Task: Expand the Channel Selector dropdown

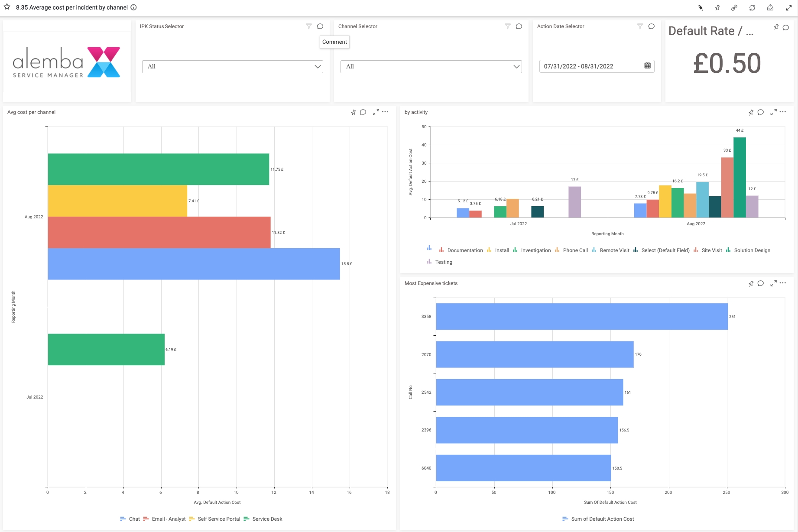Action: click(x=431, y=67)
